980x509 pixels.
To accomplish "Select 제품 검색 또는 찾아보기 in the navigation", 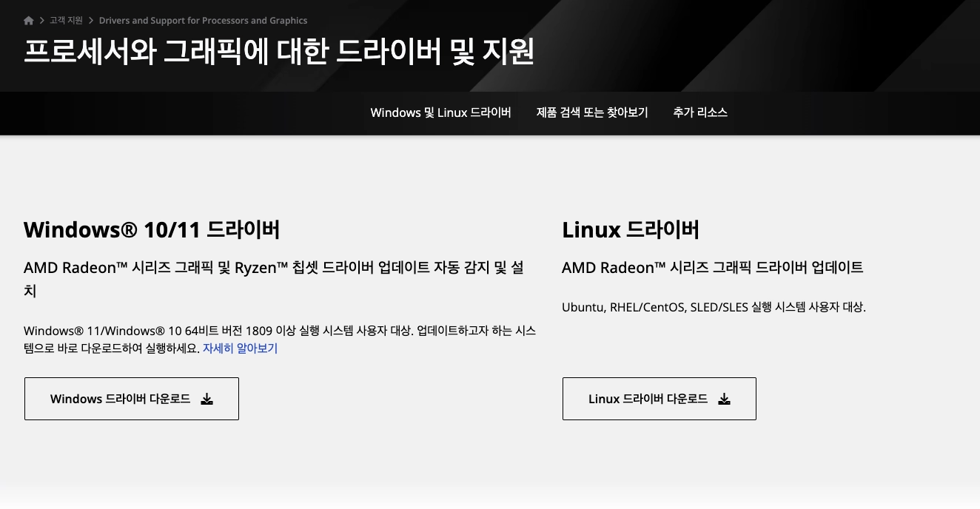I will pos(591,112).
